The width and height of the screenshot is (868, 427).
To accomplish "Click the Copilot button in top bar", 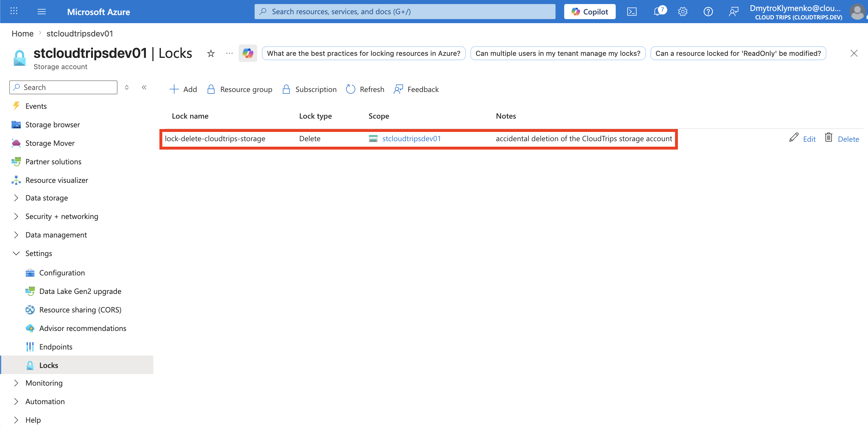I will coord(590,12).
